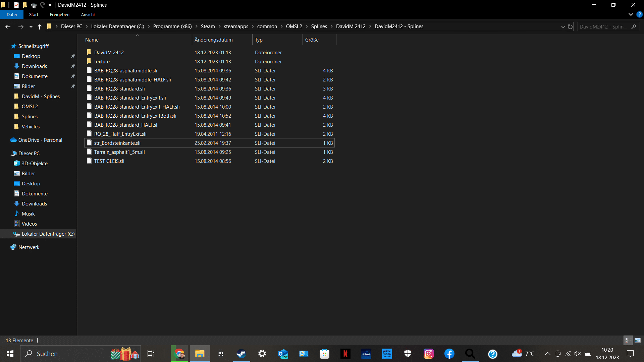The height and width of the screenshot is (362, 644).
Task: Open the Datei menu
Action: (x=11, y=14)
